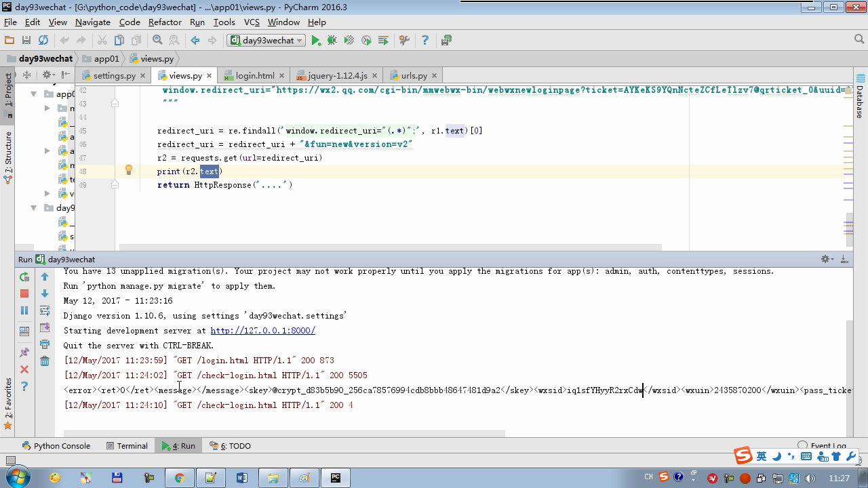Toggle soft-wrap in the Run console
Viewport: 868px width, 488px height.
pyautogui.click(x=45, y=310)
